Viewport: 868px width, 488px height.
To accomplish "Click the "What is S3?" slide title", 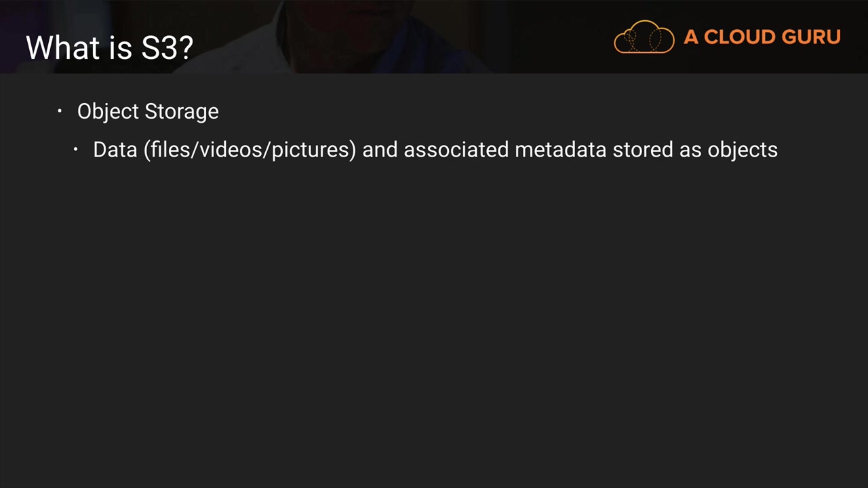I will tap(110, 47).
